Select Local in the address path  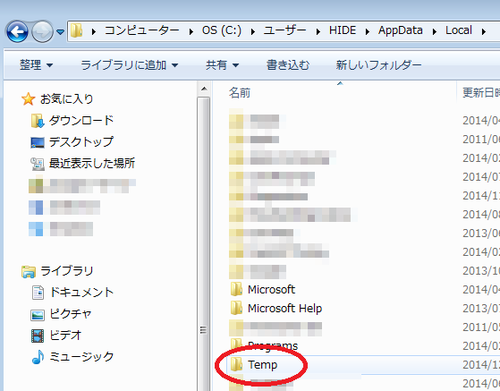click(458, 31)
